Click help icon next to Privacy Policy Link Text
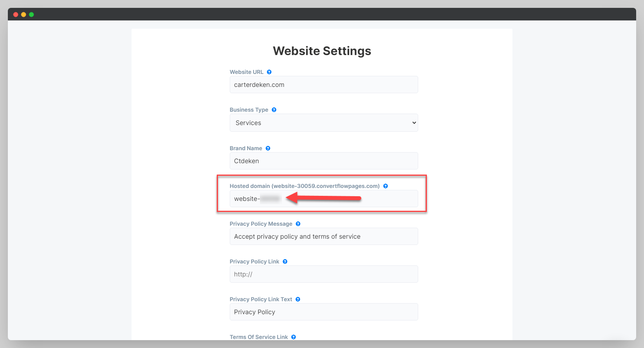The width and height of the screenshot is (644, 348). [298, 299]
